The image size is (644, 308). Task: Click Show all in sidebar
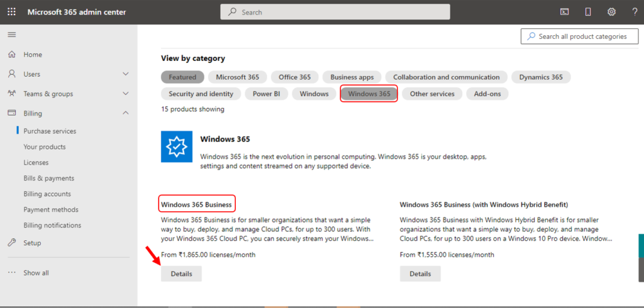tap(36, 273)
